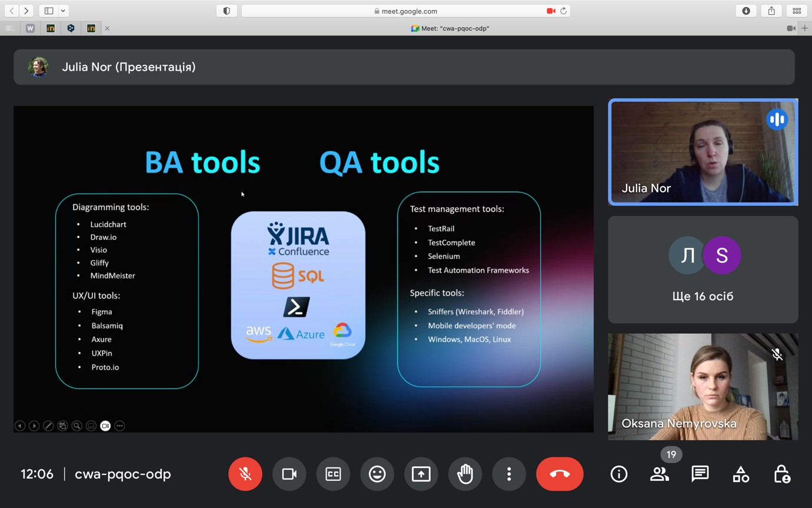Click the 19 participants count badge
The image size is (812, 508).
point(671,454)
